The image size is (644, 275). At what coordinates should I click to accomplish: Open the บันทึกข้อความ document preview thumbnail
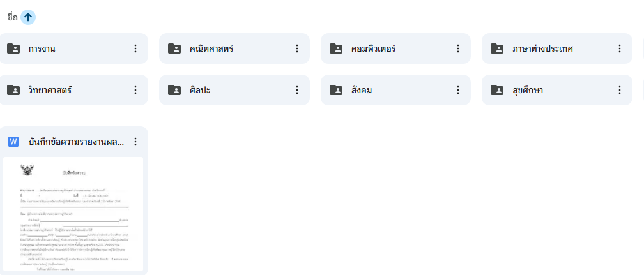pyautogui.click(x=73, y=214)
